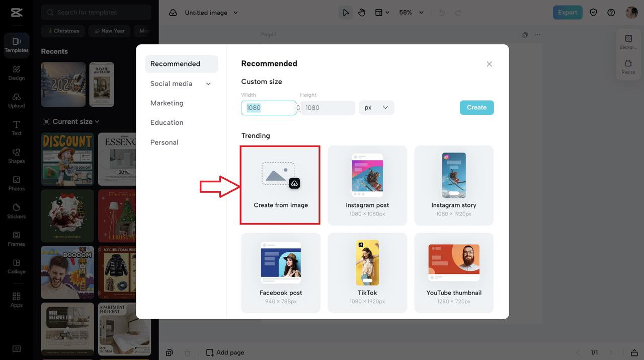Click the Add page button

click(x=225, y=352)
